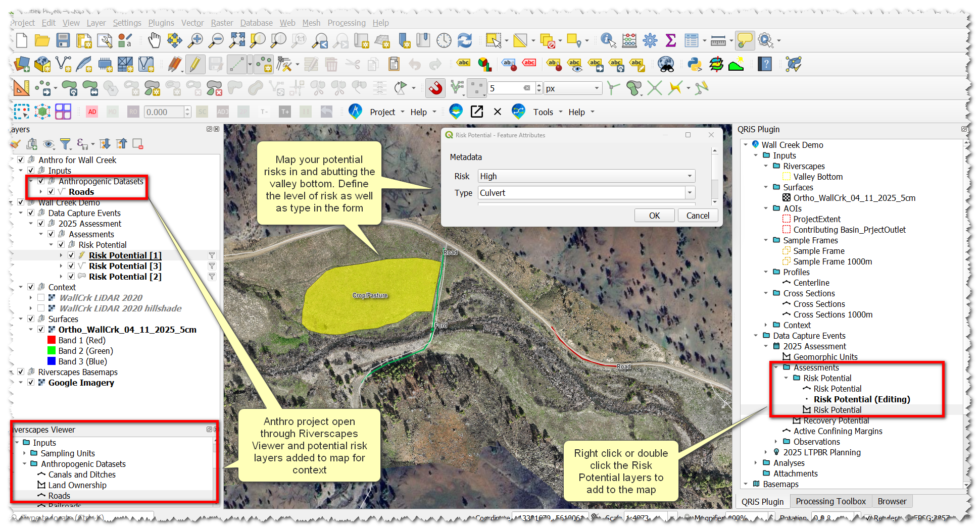The height and width of the screenshot is (530, 980).
Task: Click the Zoom In magnifier tool
Action: [x=195, y=40]
